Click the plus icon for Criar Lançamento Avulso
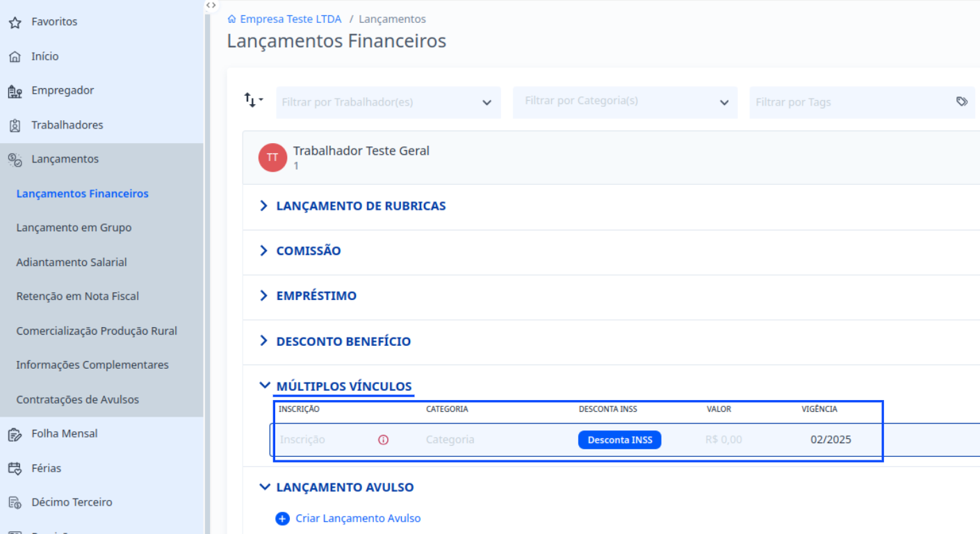980x534 pixels. [282, 518]
